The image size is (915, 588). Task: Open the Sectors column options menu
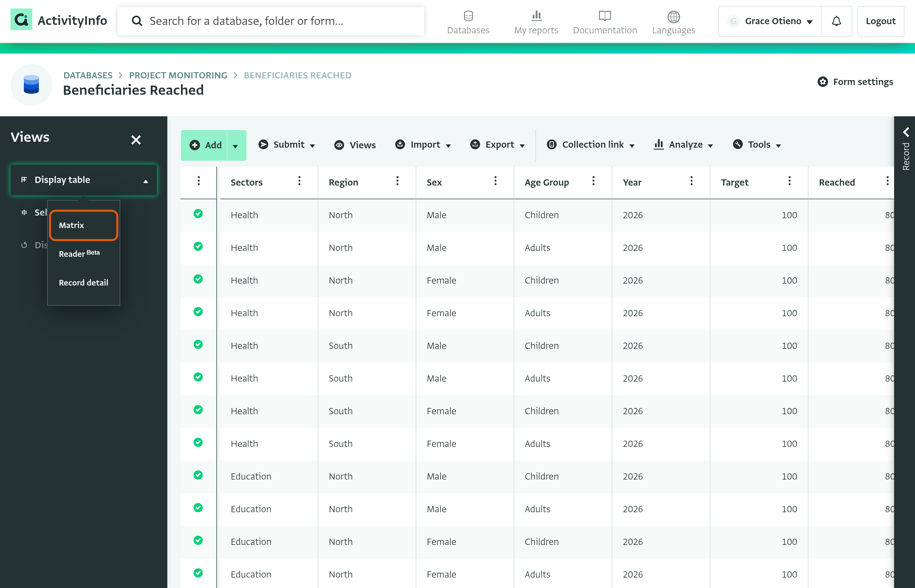299,181
